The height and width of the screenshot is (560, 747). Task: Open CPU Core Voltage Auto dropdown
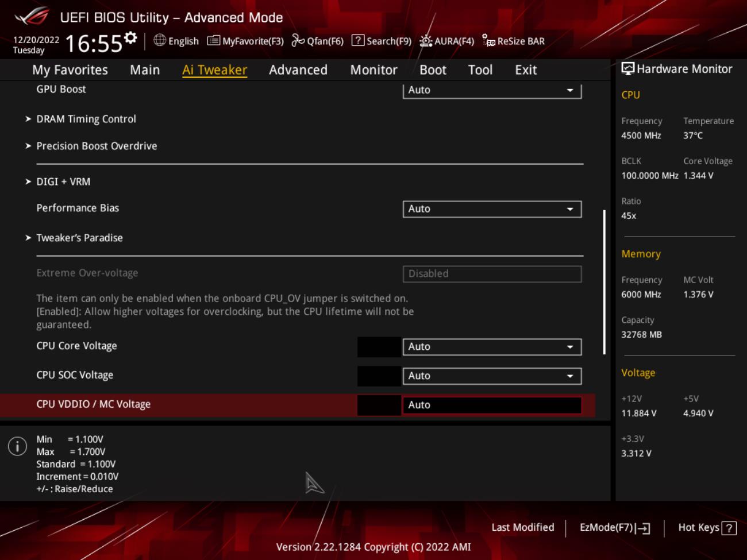492,347
